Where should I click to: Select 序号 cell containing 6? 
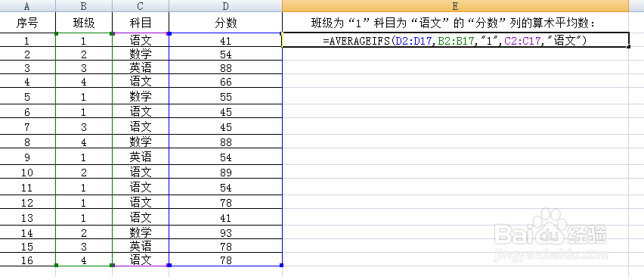(27, 112)
